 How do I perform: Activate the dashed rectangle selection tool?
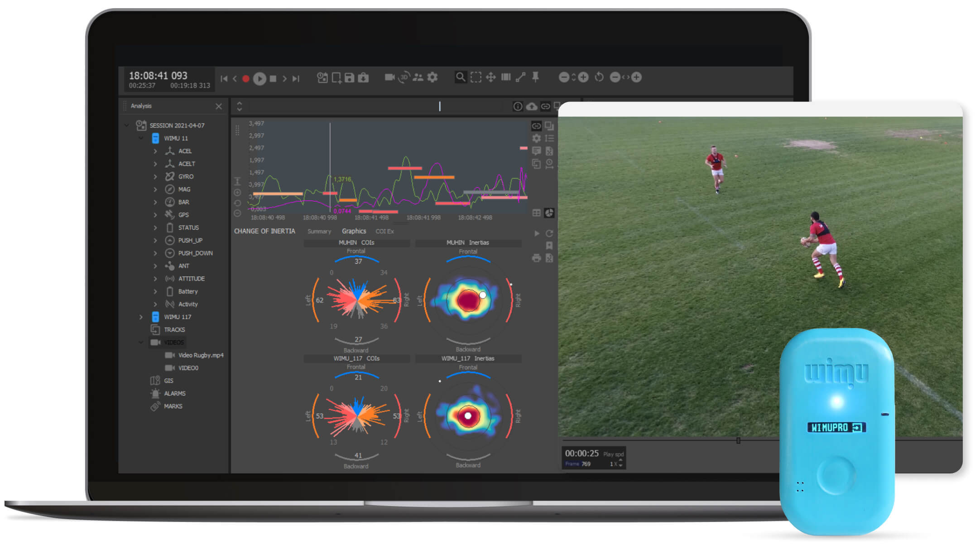click(x=476, y=77)
